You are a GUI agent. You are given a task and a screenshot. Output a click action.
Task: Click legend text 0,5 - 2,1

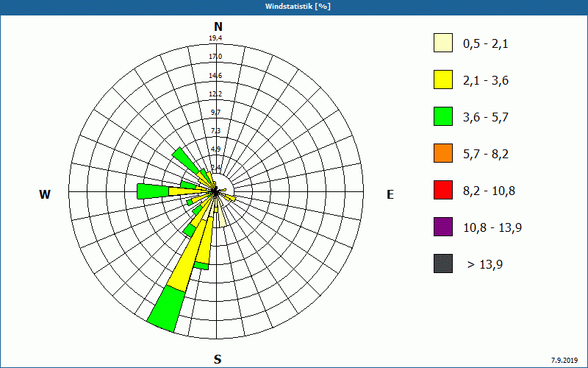pos(486,44)
